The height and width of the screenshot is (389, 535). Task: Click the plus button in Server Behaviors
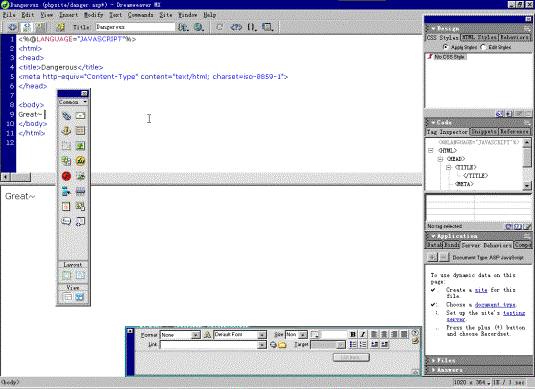coord(432,257)
